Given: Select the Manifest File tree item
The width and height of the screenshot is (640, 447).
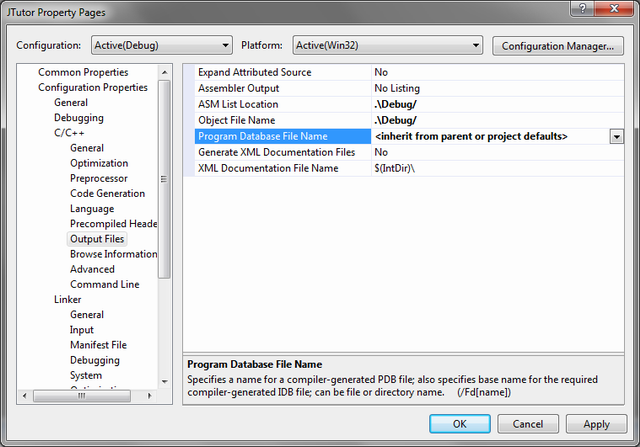Looking at the screenshot, I should click(x=98, y=345).
